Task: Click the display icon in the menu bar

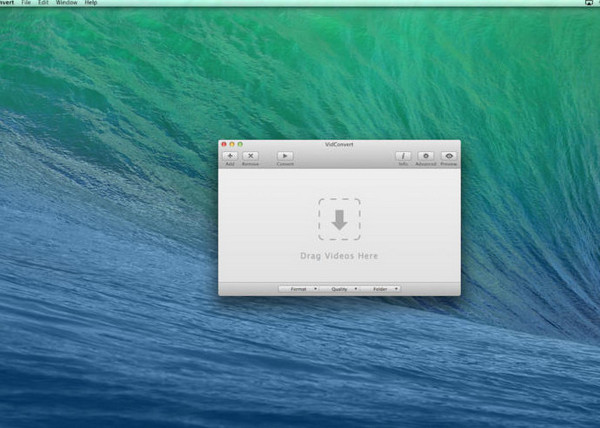Action: pyautogui.click(x=587, y=4)
